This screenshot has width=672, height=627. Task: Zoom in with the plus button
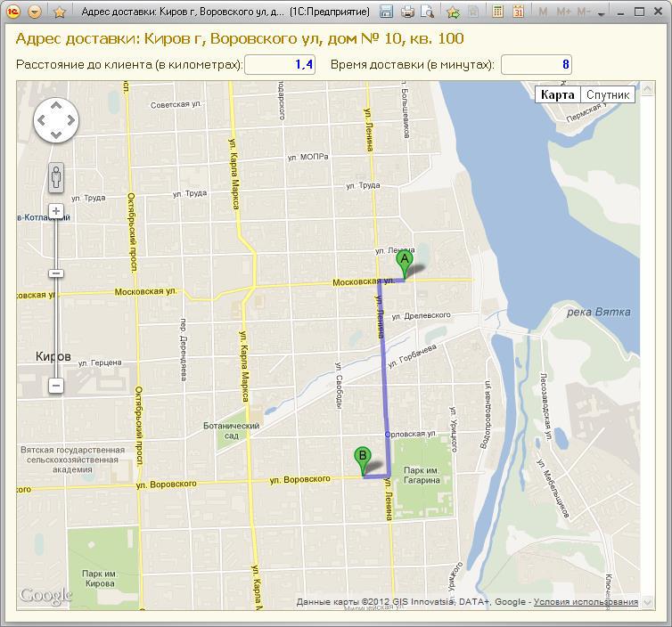pyautogui.click(x=56, y=212)
